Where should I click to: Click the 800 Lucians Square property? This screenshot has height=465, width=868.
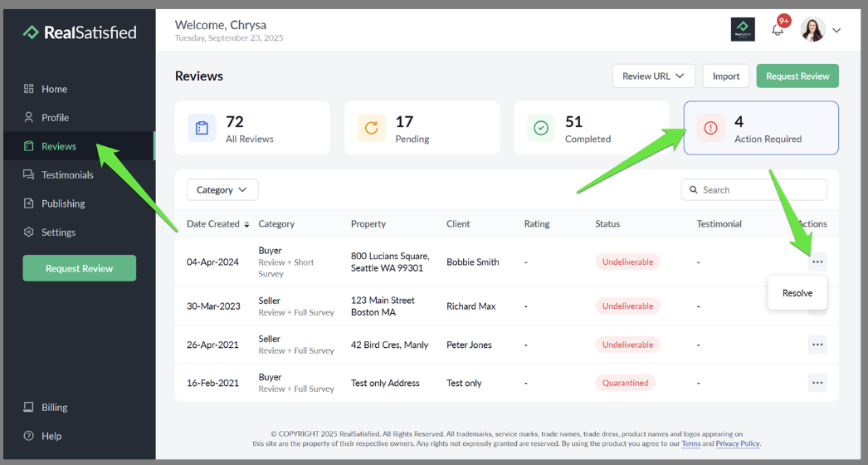pos(390,262)
